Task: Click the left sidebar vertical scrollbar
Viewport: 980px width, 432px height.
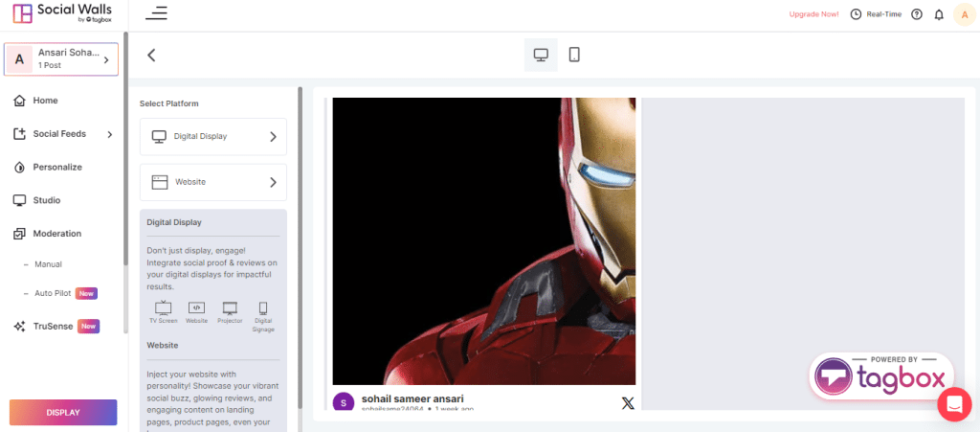Action: pos(125,150)
